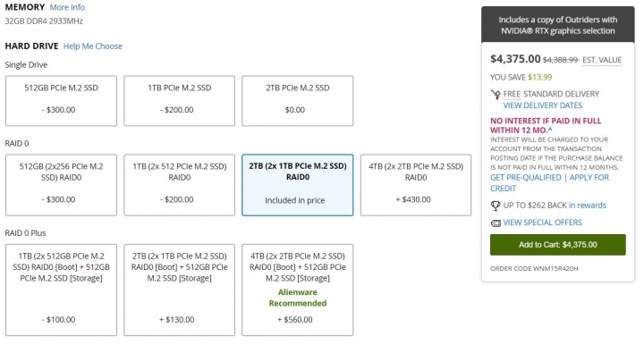The image size is (644, 345).
Task: Open the Get Pre-Qualified link
Action: pos(526,178)
